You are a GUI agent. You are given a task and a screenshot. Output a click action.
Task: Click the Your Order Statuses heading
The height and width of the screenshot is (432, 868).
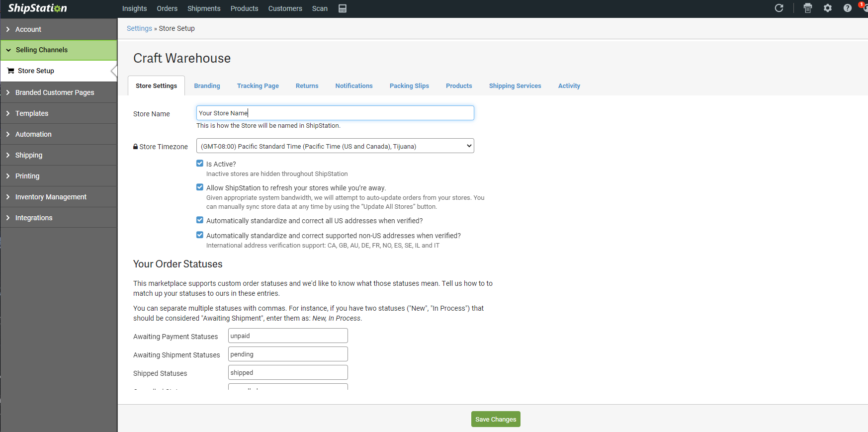pos(178,264)
